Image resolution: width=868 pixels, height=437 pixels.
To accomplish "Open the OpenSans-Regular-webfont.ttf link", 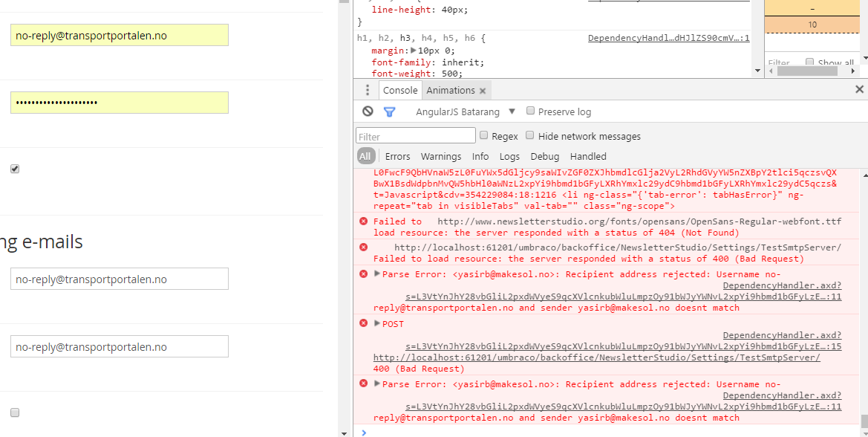I will point(639,221).
